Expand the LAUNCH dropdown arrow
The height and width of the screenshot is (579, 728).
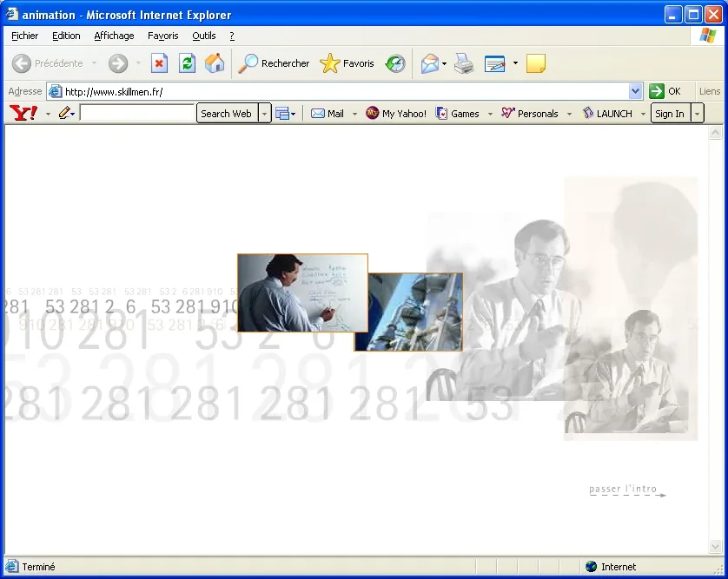click(x=643, y=114)
